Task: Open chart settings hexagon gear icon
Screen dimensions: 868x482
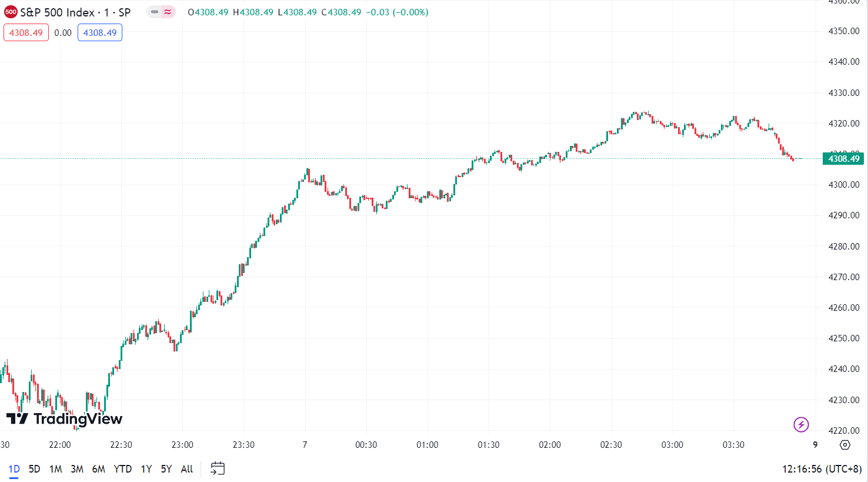Action: click(x=845, y=445)
